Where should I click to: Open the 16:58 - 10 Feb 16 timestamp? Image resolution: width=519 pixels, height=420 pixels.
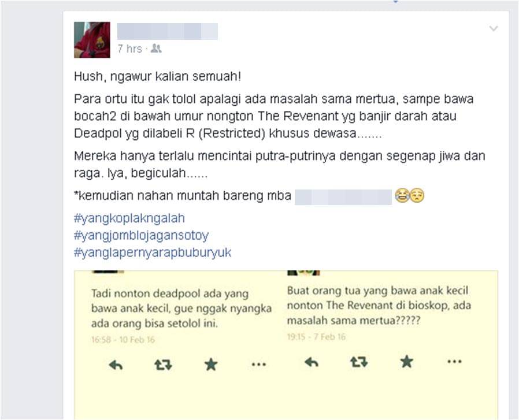tap(123, 340)
